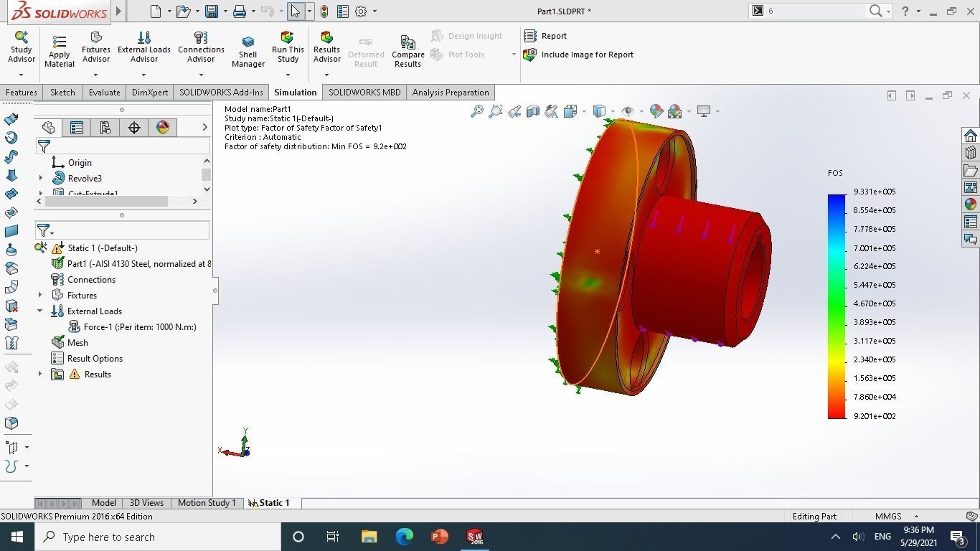This screenshot has width=980, height=551.
Task: Switch to the Motion Study 1 tab
Action: [207, 503]
